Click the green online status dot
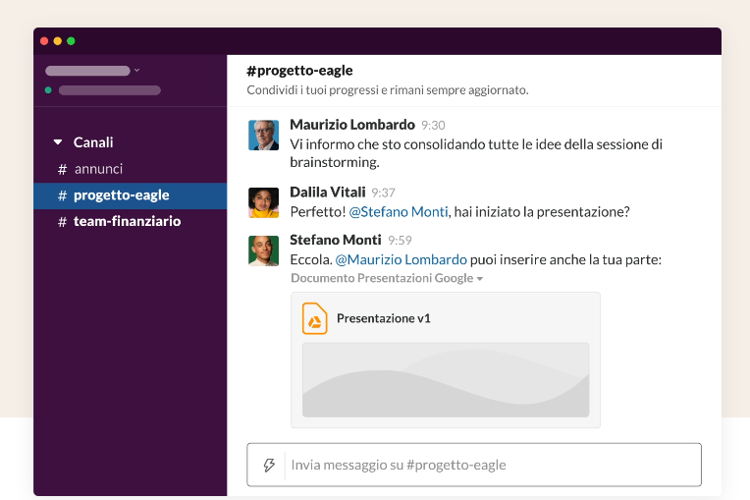This screenshot has width=750, height=500. 48,90
